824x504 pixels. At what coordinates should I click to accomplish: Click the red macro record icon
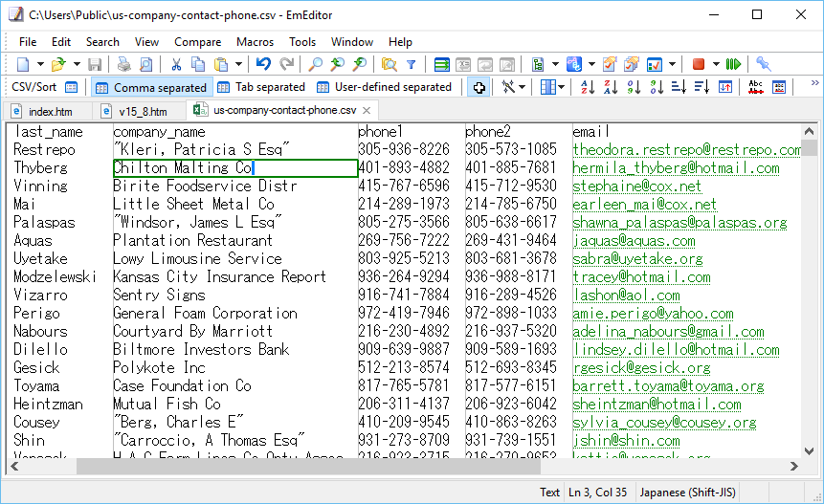click(x=699, y=65)
